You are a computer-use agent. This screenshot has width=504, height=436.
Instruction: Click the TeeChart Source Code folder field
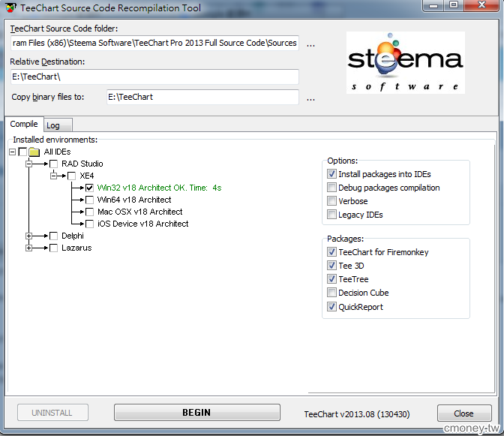(155, 43)
